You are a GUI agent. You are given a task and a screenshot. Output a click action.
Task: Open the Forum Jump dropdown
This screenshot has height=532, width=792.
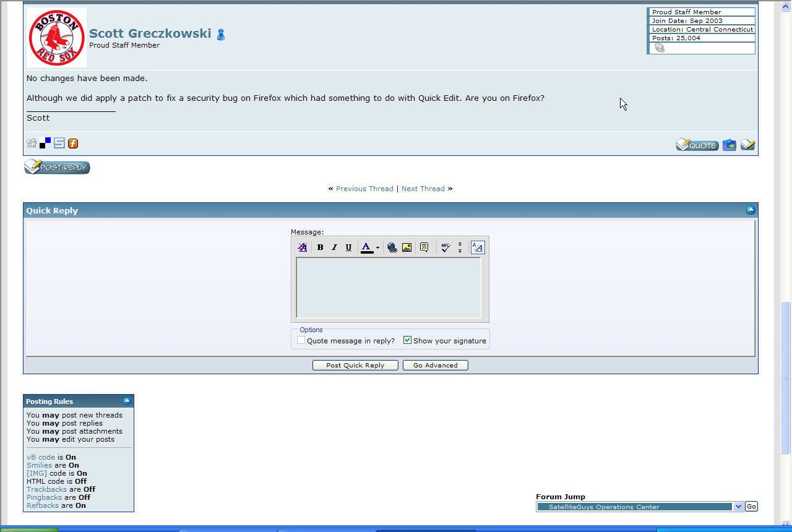640,507
